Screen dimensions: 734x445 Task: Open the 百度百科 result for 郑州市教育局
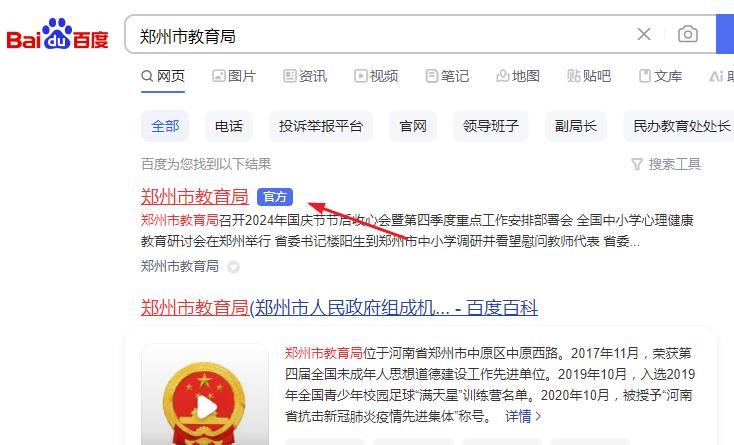tap(339, 307)
